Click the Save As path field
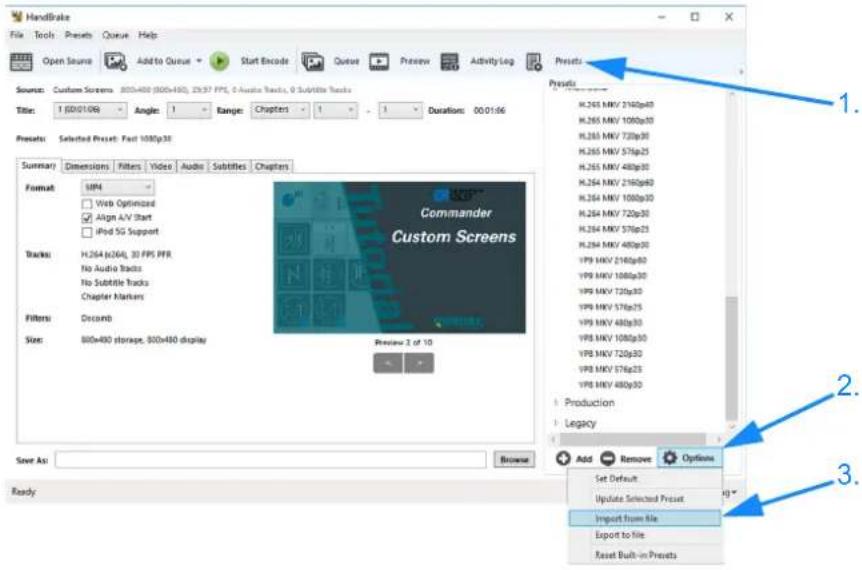 click(270, 460)
